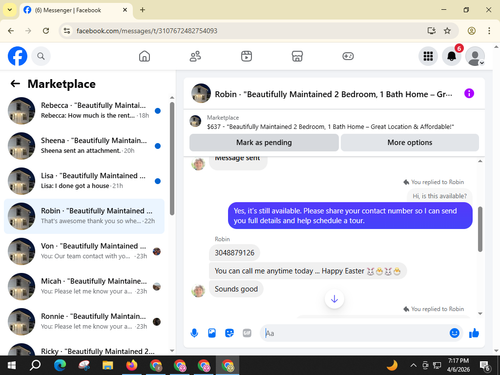The height and width of the screenshot is (375, 500).
Task: Click Robin's avatar next to Sounds good
Action: click(x=198, y=291)
